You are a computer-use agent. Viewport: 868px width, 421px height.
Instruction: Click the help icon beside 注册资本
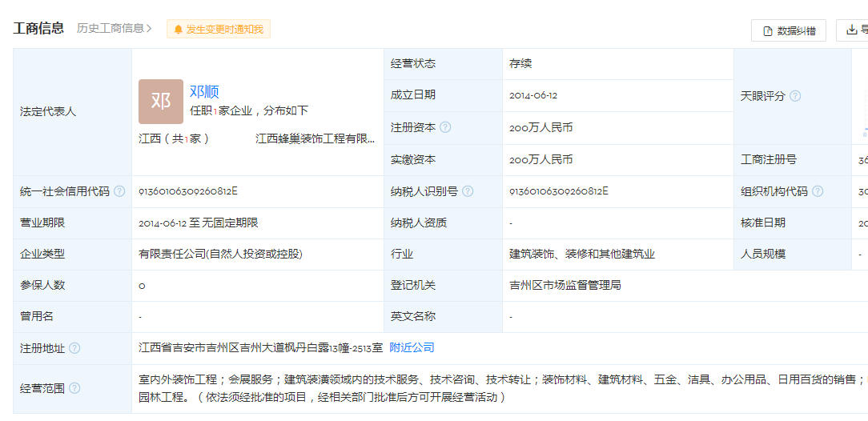[445, 127]
